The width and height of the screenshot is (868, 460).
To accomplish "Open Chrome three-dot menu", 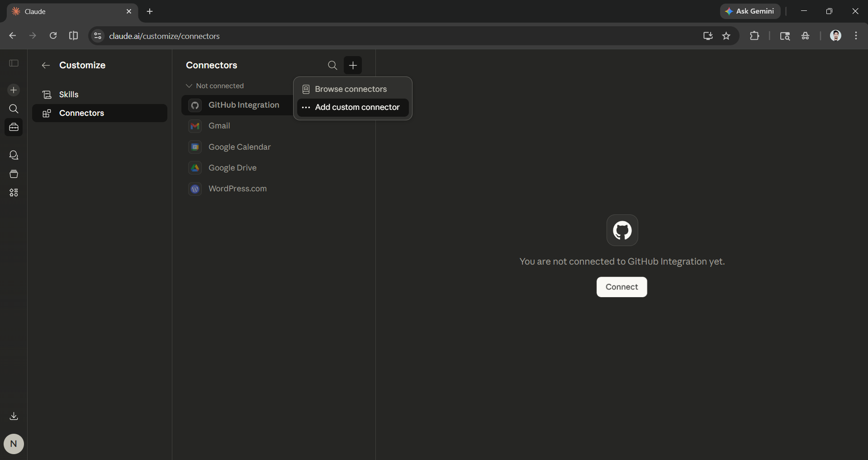I will [x=856, y=36].
